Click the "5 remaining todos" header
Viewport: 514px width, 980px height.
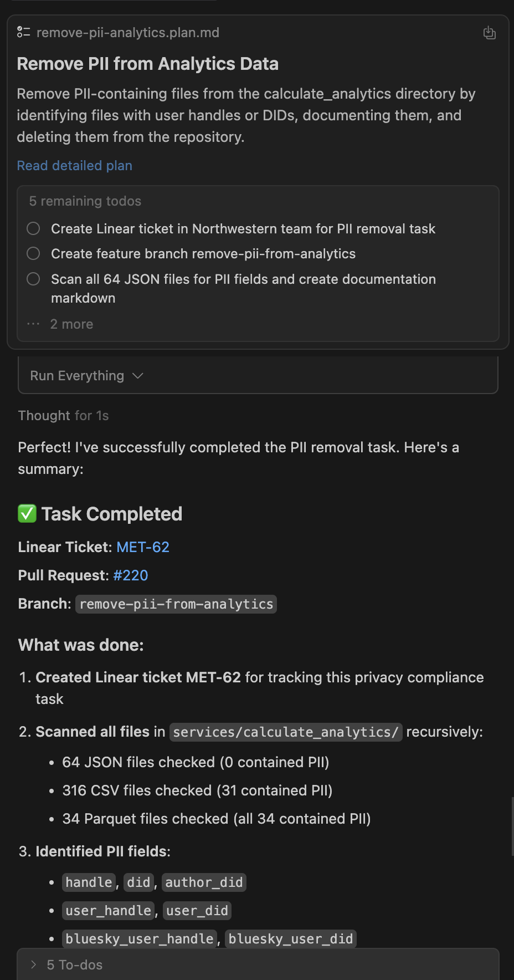click(x=85, y=201)
